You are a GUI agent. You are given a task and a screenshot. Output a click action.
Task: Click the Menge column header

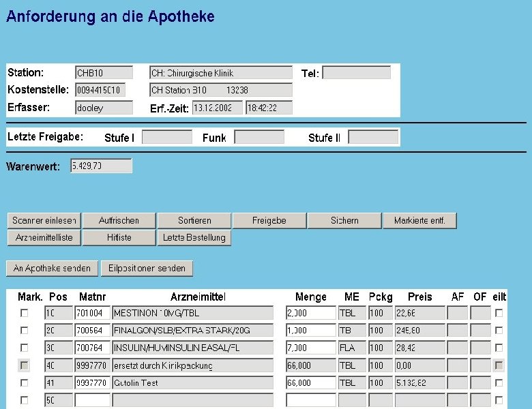(x=311, y=297)
